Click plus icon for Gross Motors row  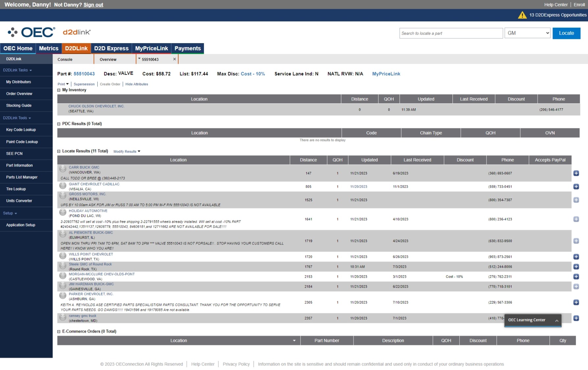(576, 200)
